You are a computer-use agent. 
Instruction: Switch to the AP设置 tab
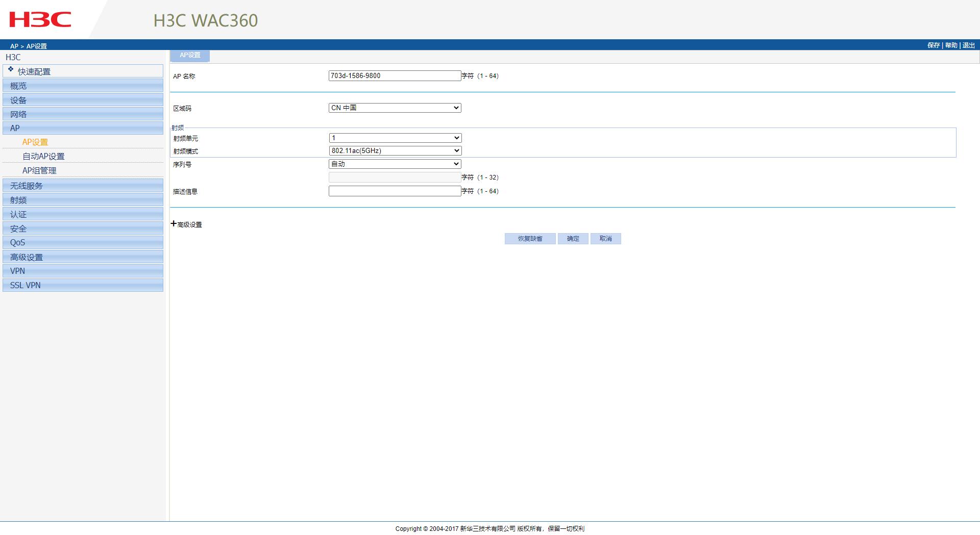(x=190, y=55)
